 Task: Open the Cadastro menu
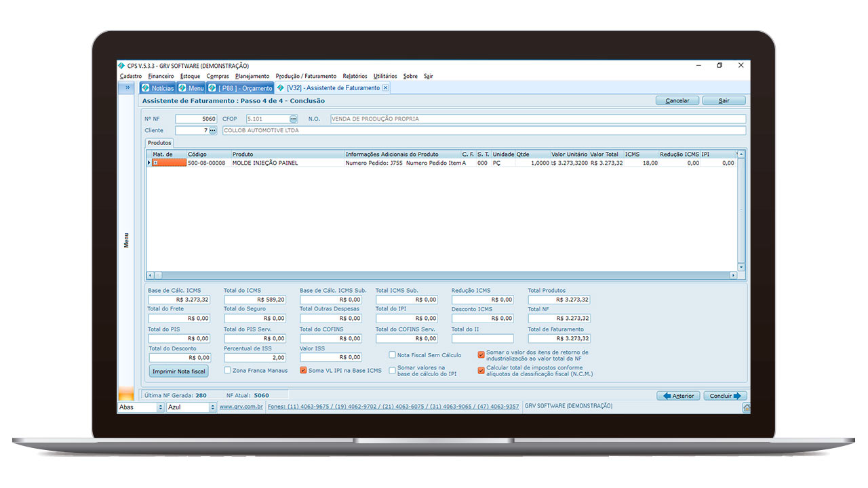(x=131, y=77)
